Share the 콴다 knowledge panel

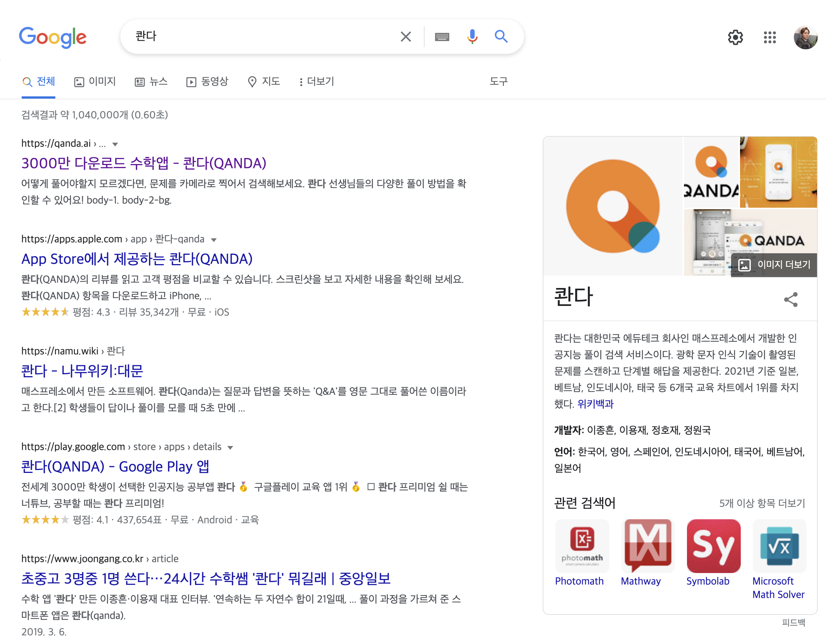click(x=790, y=300)
